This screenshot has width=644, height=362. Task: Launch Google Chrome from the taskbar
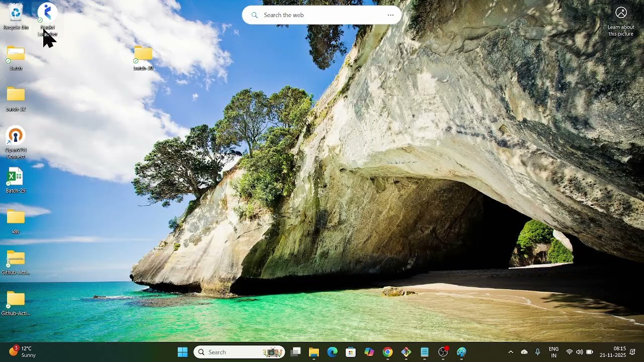click(x=387, y=352)
